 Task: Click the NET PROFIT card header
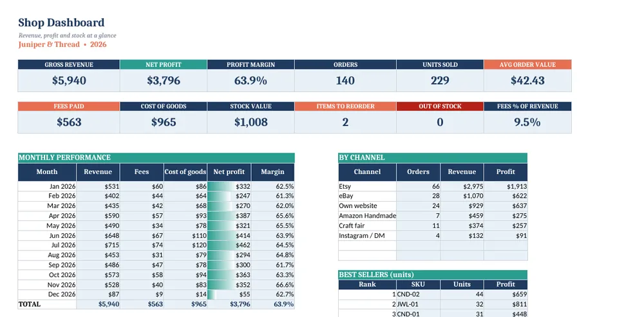(164, 64)
